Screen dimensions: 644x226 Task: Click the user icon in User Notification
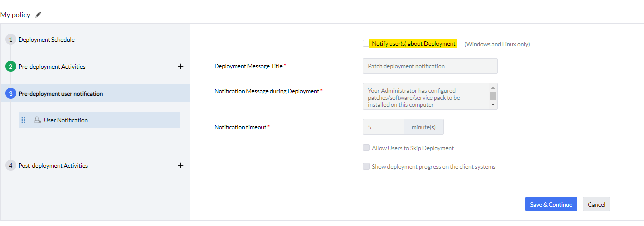[x=37, y=120]
